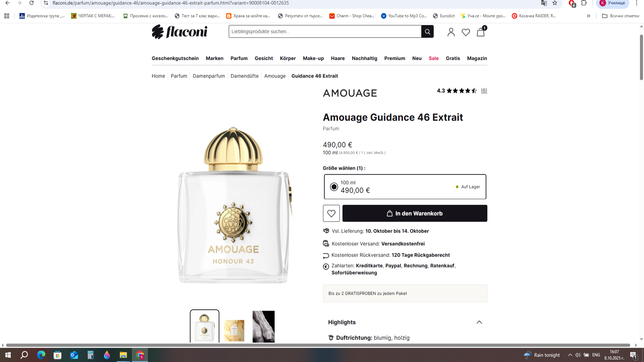Viewport: 644px width, 362px height.
Task: Select the second product thumbnail image
Action: click(x=234, y=326)
